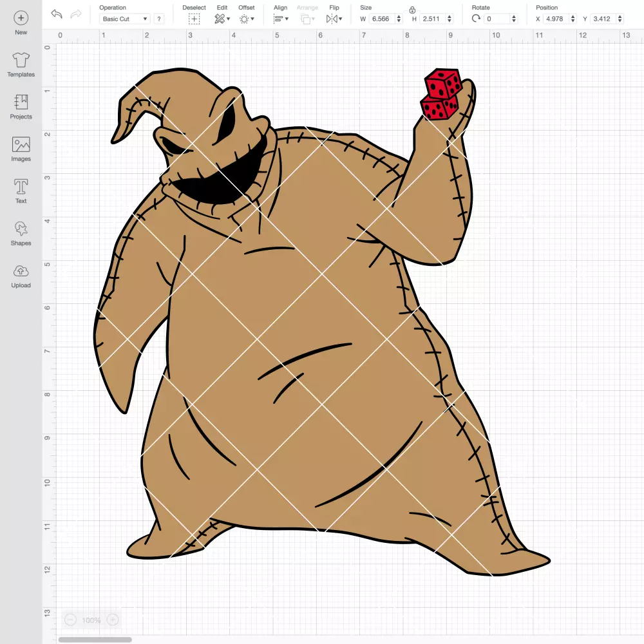
Task: Click the New project icon
Action: coord(21,18)
